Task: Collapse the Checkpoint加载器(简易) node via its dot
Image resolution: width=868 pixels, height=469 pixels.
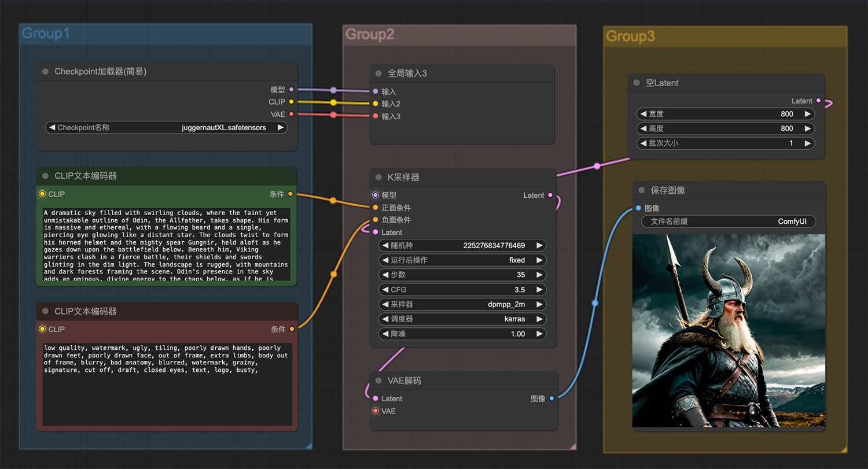Action: (45, 72)
